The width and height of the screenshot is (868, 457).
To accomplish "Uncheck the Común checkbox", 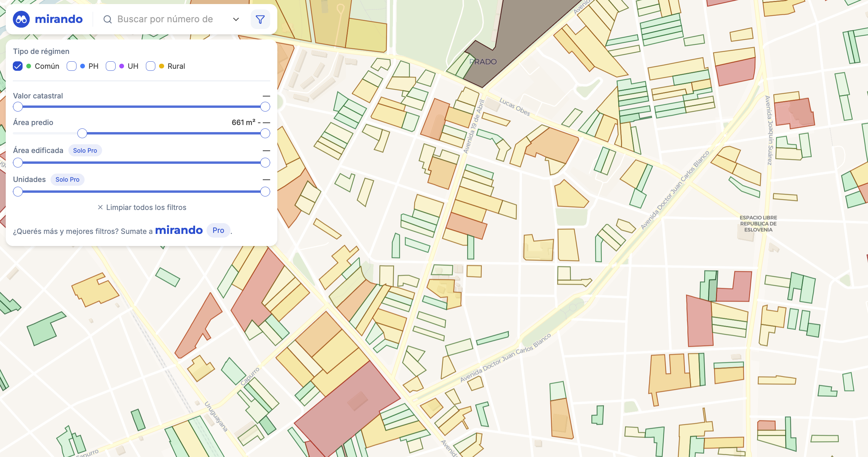I will (x=18, y=66).
